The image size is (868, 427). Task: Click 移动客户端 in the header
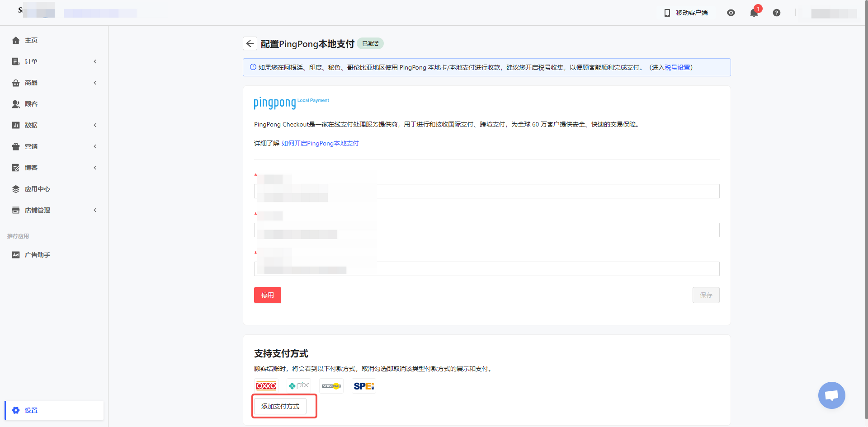(692, 13)
